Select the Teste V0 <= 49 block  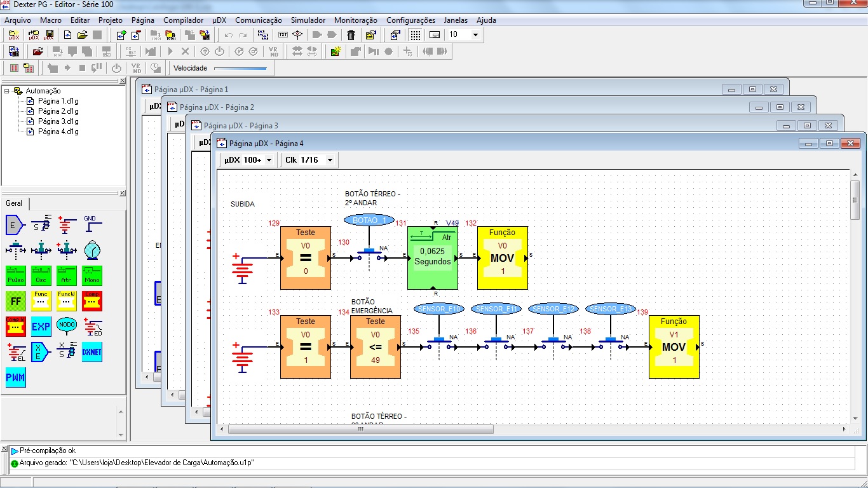click(376, 346)
